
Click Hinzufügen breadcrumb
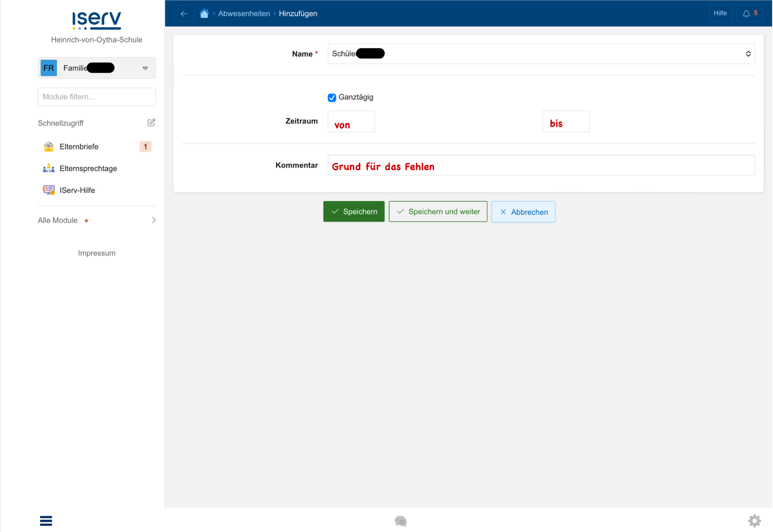[x=298, y=14]
